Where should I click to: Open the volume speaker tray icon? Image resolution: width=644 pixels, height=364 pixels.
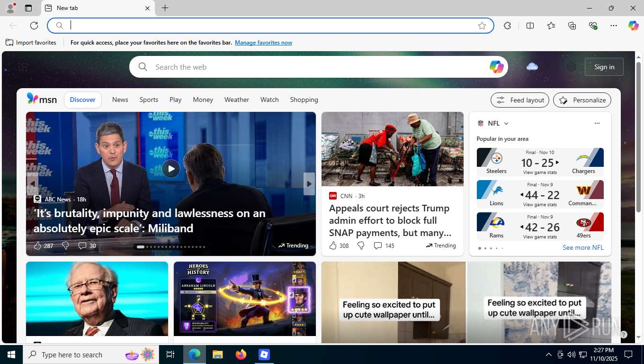(572, 355)
